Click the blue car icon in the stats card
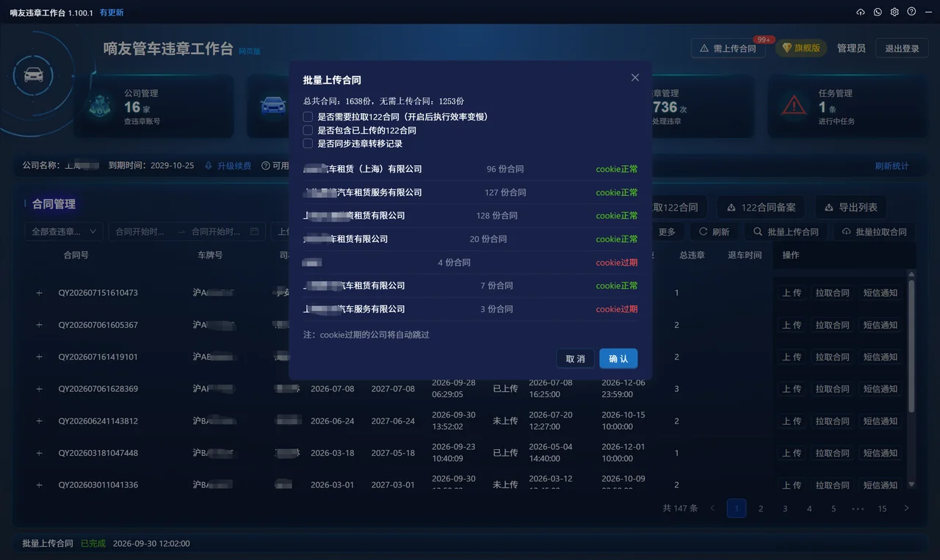The width and height of the screenshot is (940, 560). point(273,106)
